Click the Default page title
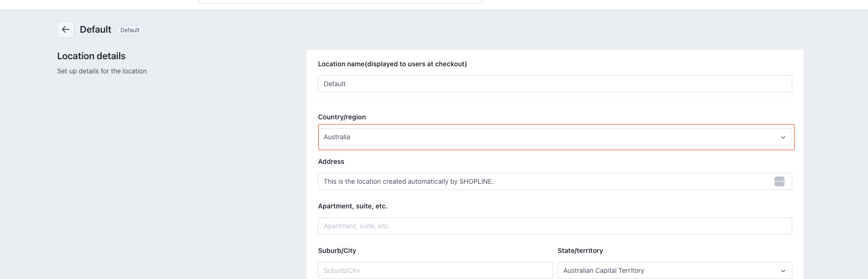868x279 pixels. point(96,29)
